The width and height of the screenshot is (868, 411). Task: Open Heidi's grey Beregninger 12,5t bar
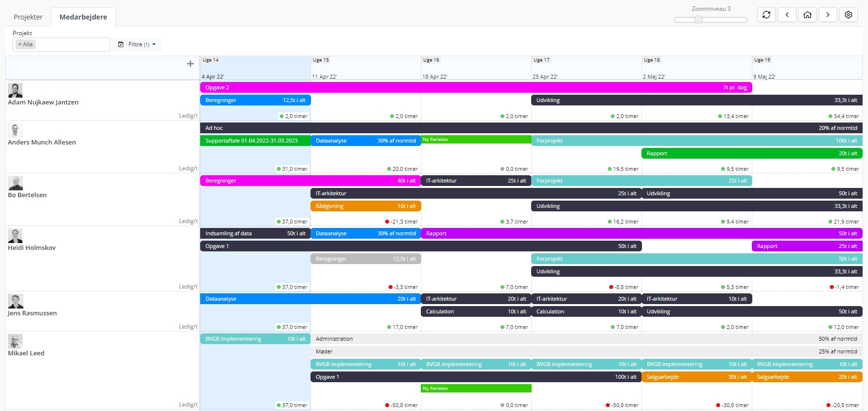point(366,259)
